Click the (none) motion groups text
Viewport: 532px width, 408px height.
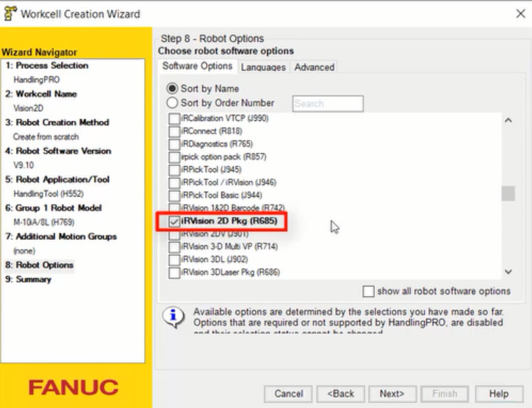(x=24, y=251)
